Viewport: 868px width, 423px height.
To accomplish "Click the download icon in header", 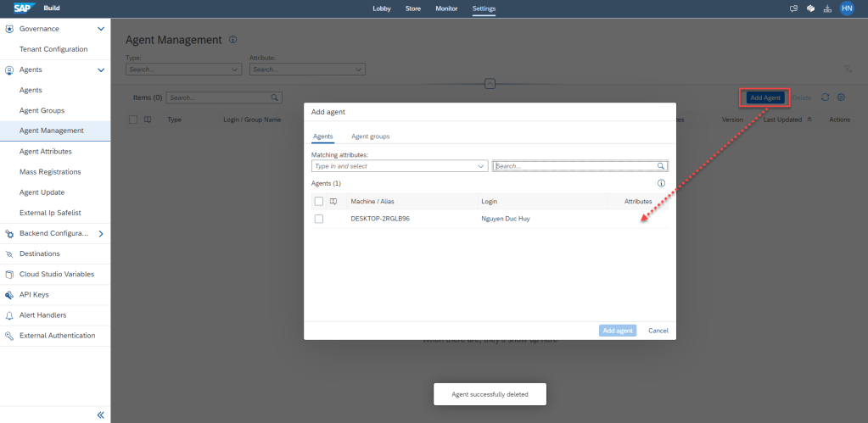I will coord(827,8).
